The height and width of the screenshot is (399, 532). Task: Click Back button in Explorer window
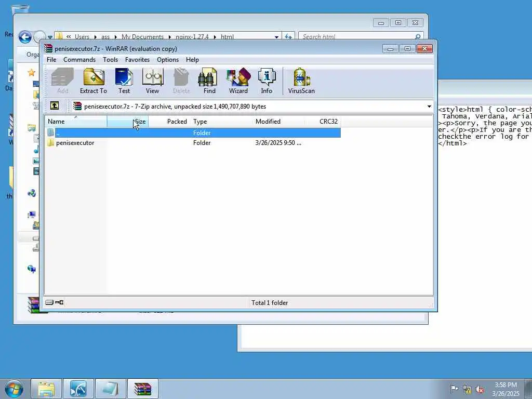[x=25, y=37]
